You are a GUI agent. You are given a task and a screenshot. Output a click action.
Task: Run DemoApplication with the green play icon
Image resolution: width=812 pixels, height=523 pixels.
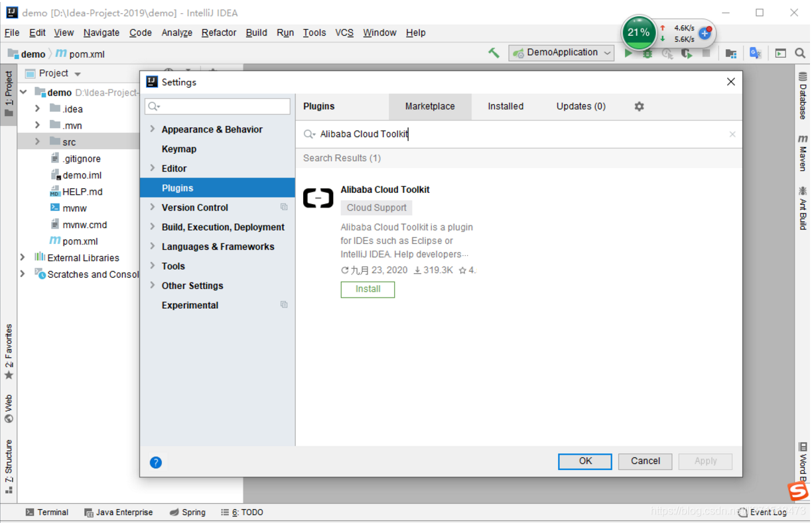(628, 54)
